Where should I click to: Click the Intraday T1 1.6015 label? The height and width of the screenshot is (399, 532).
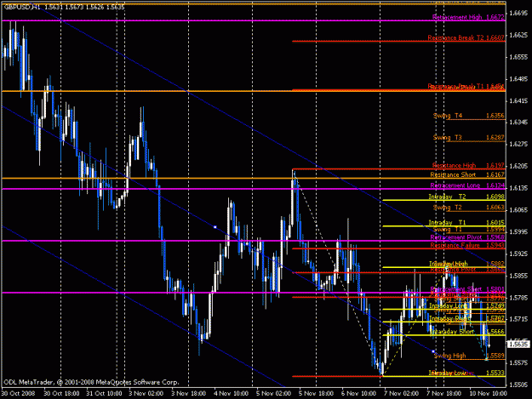click(x=466, y=222)
